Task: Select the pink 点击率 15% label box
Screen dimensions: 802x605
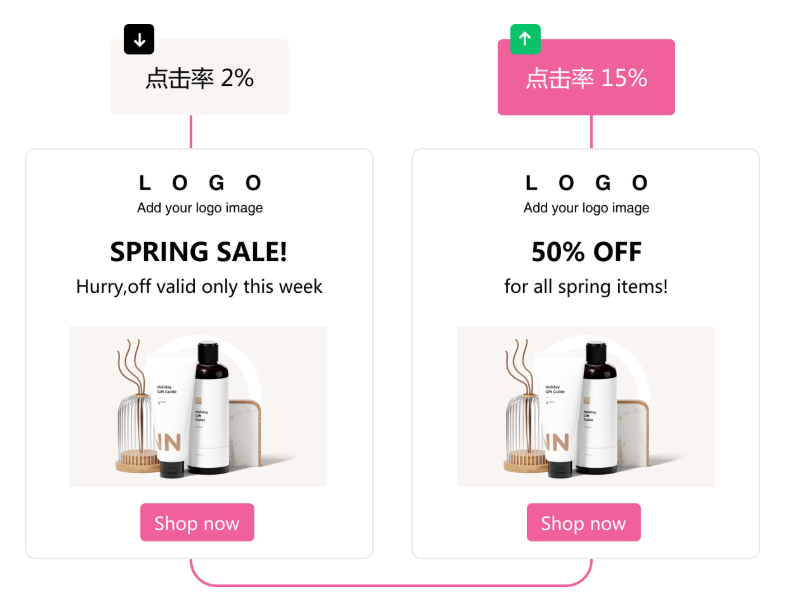Action: pyautogui.click(x=586, y=77)
